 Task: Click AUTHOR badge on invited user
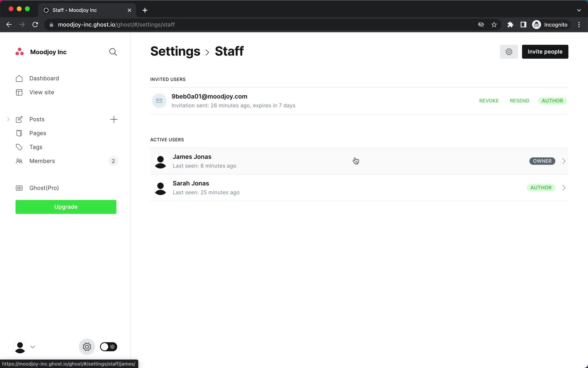tap(552, 101)
